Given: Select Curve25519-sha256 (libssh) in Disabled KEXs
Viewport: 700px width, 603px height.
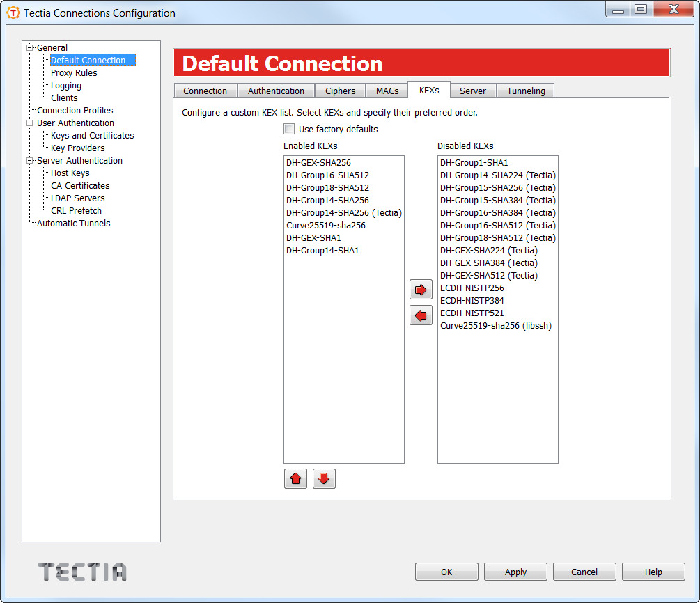Looking at the screenshot, I should (498, 325).
